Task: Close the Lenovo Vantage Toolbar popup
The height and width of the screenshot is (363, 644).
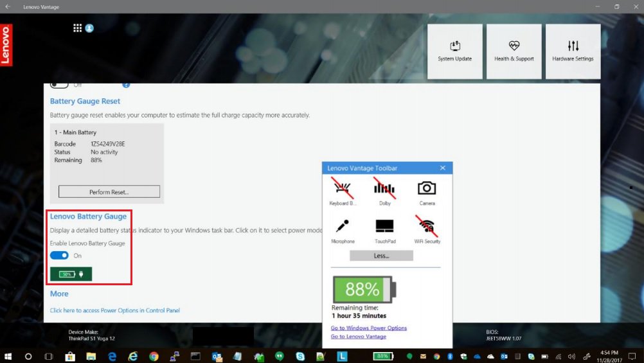Action: [442, 168]
